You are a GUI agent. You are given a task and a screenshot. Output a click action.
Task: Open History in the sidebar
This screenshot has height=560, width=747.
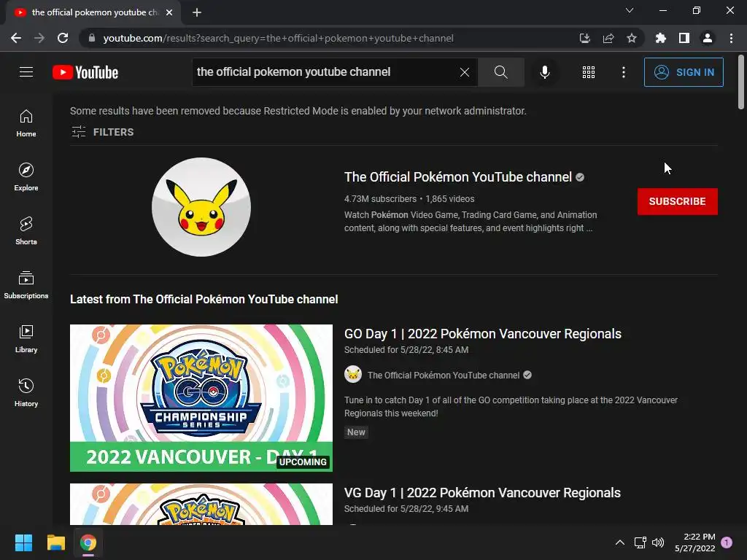[x=26, y=393]
